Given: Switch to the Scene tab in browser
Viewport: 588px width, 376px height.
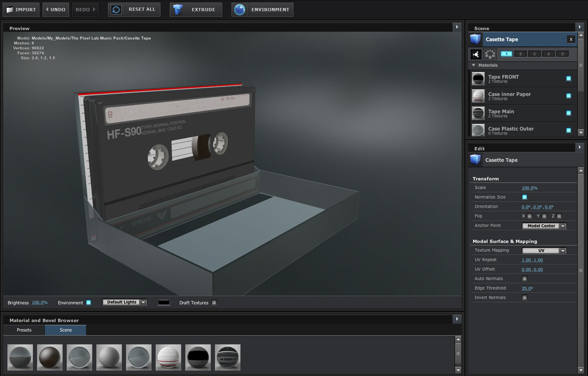Looking at the screenshot, I should 66,330.
